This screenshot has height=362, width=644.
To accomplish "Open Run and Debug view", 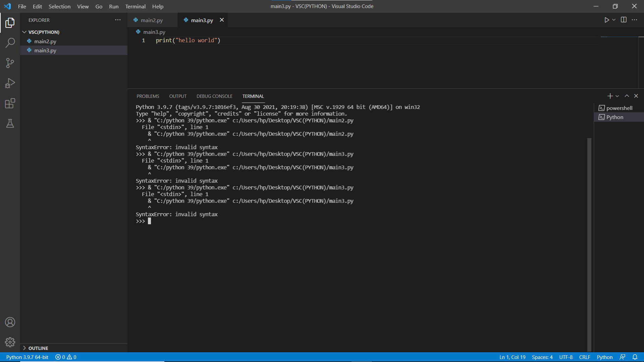I will [10, 83].
